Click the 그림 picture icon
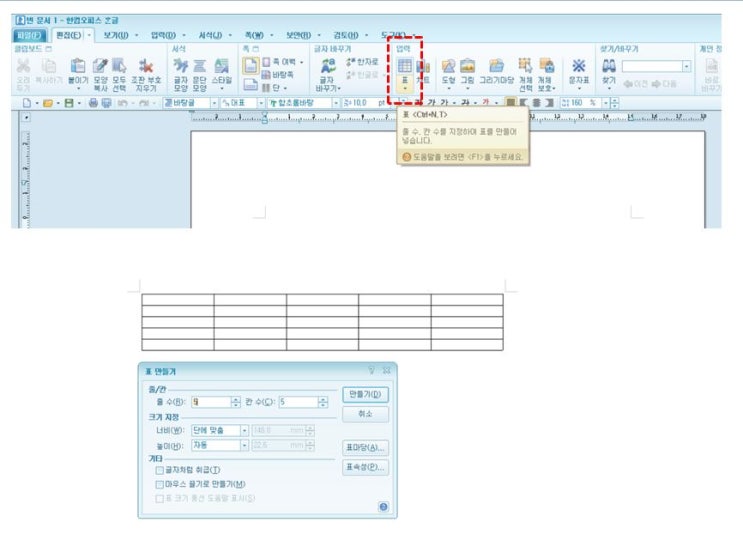 (467, 66)
